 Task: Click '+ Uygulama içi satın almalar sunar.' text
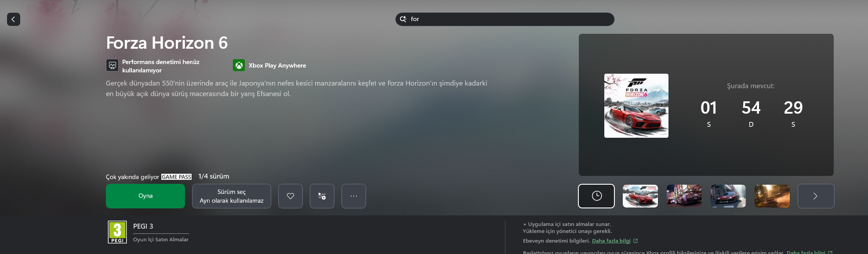click(x=567, y=224)
